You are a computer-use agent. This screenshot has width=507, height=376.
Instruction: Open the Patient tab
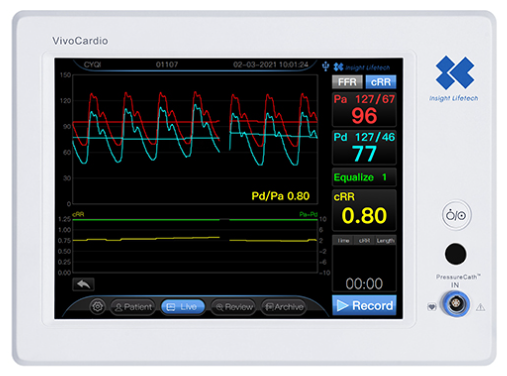coord(133,307)
